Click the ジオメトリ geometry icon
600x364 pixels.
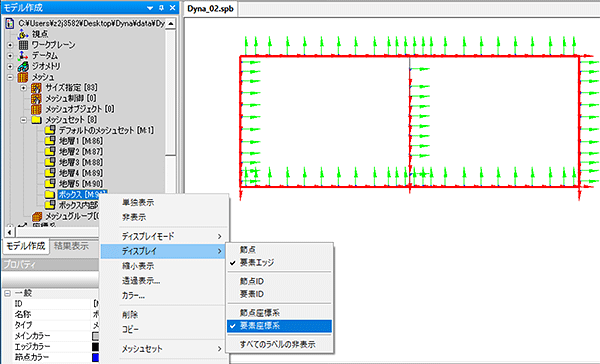click(23, 66)
